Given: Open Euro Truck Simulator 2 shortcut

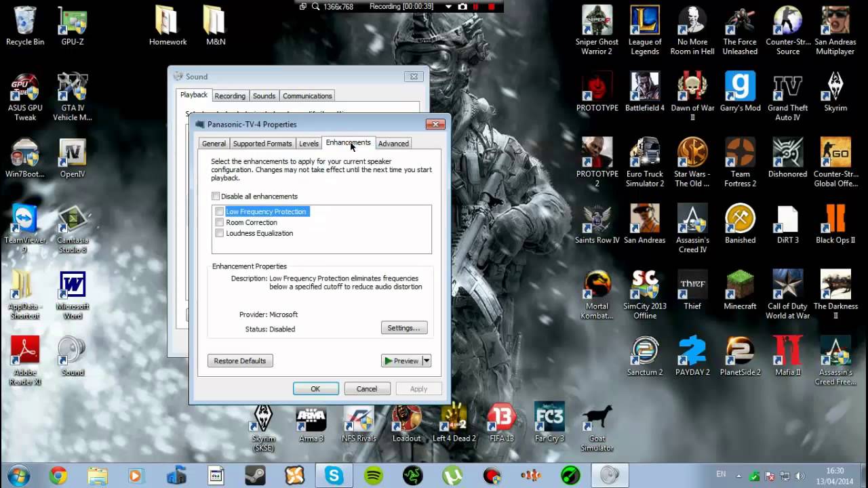Looking at the screenshot, I should (644, 163).
